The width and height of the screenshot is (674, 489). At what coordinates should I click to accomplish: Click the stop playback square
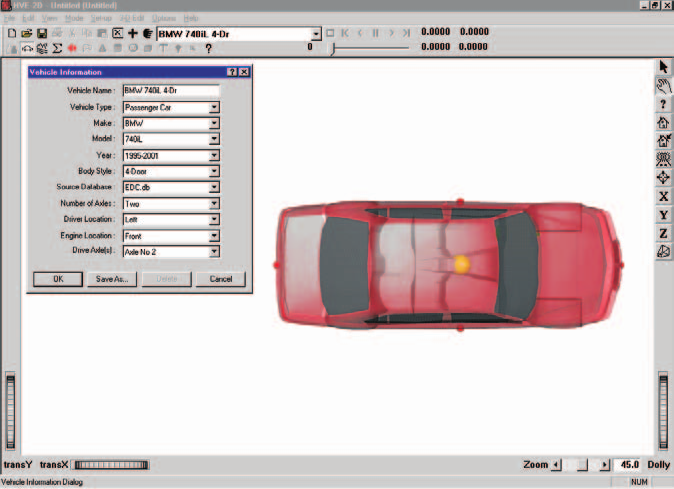coord(330,33)
